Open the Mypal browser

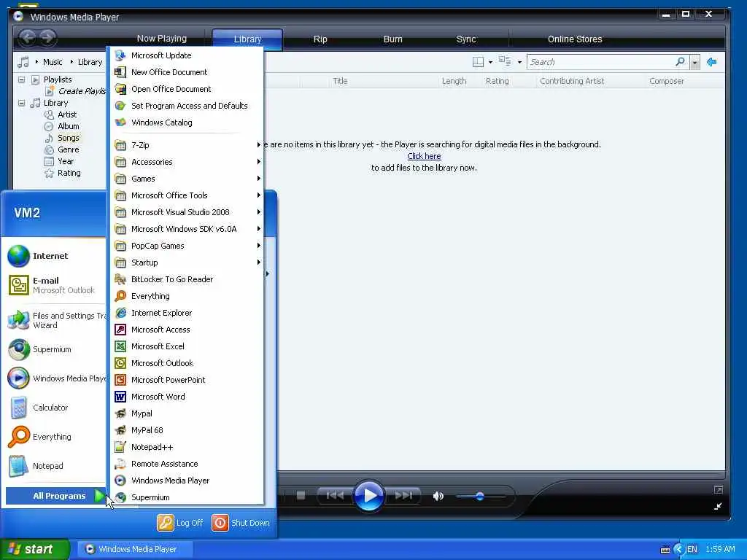point(187,413)
